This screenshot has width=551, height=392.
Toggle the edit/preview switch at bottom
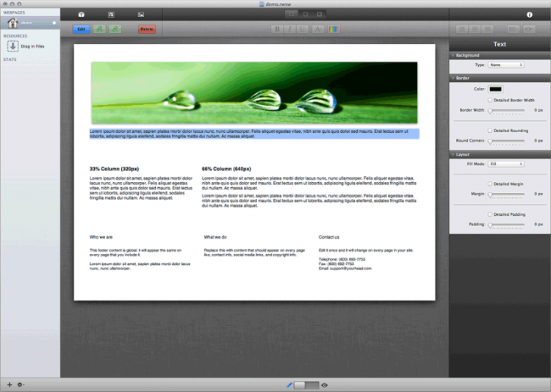click(306, 385)
